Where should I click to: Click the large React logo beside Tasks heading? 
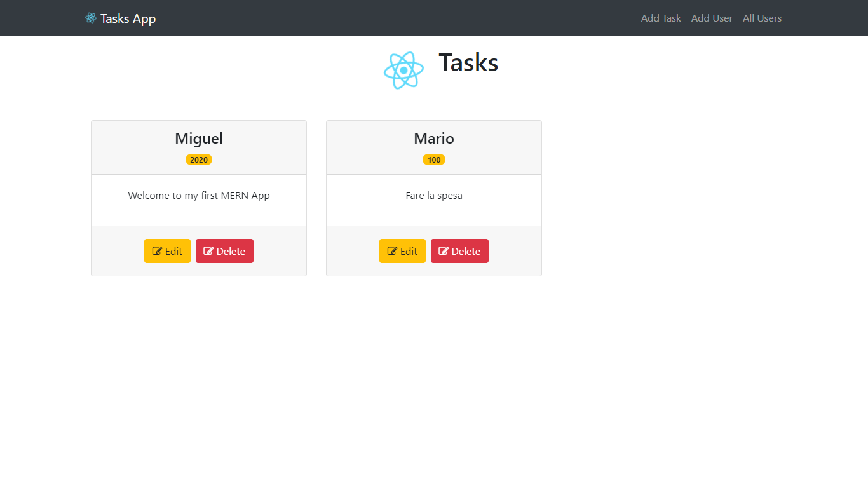[x=403, y=70]
